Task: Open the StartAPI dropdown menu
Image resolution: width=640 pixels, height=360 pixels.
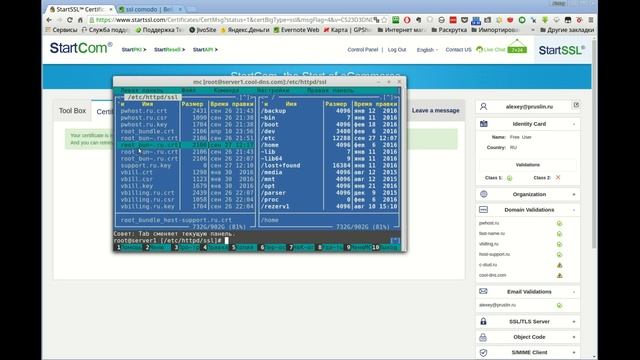Action: click(205, 49)
